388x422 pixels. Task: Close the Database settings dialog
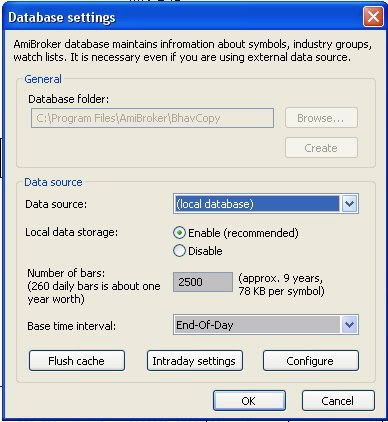[373, 16]
